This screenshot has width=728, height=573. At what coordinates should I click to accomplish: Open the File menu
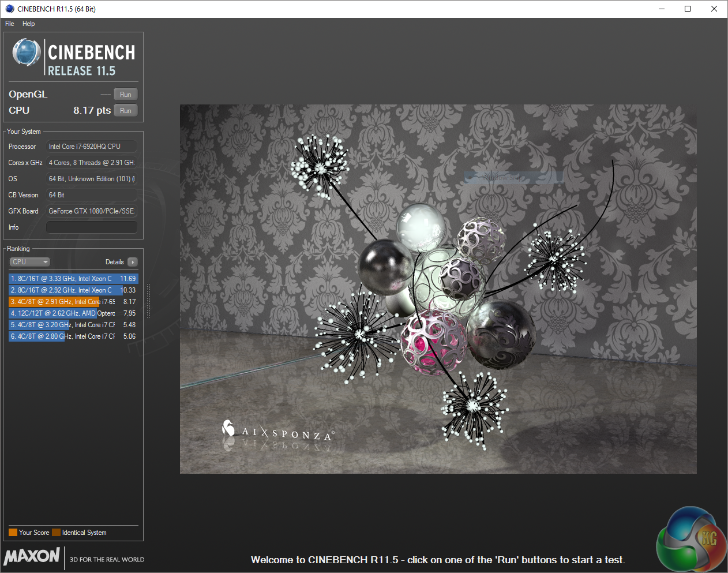click(10, 24)
